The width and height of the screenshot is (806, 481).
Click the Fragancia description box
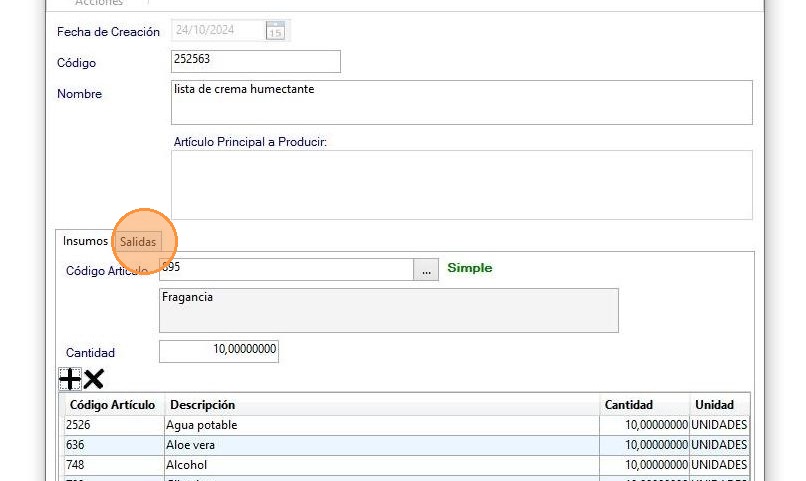click(388, 310)
